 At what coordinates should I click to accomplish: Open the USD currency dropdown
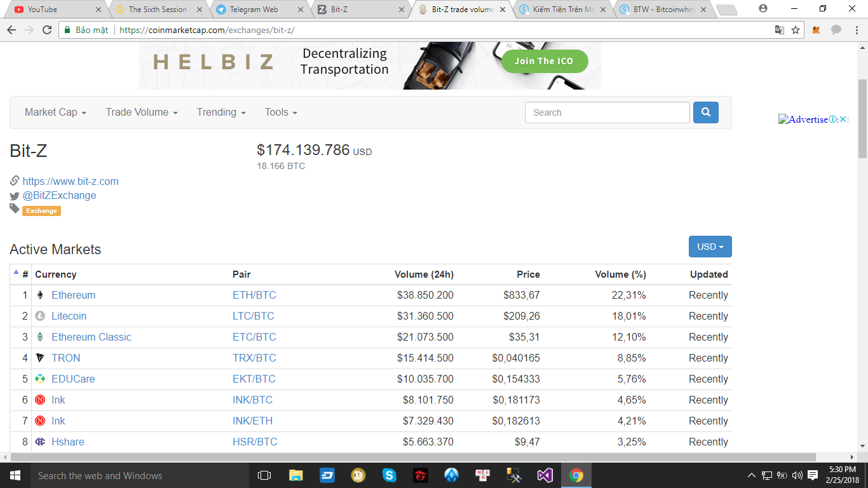[710, 247]
